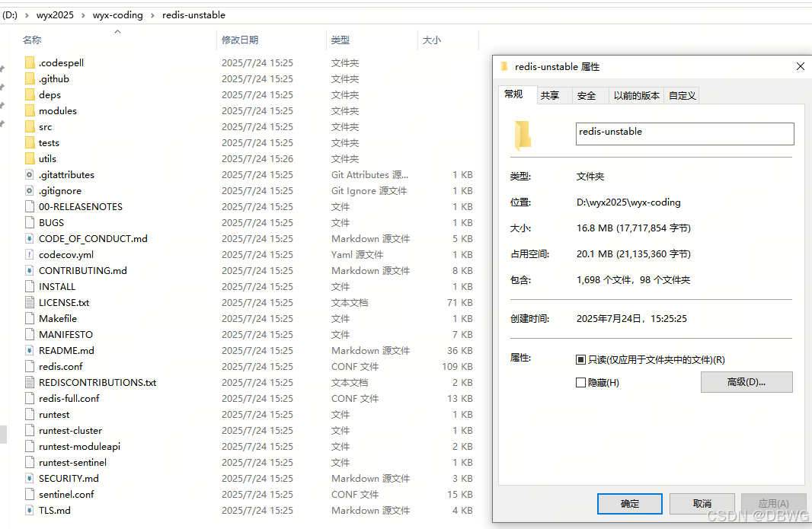Image resolution: width=812 pixels, height=529 pixels.
Task: Click the codecov.yml file icon
Action: click(x=30, y=255)
